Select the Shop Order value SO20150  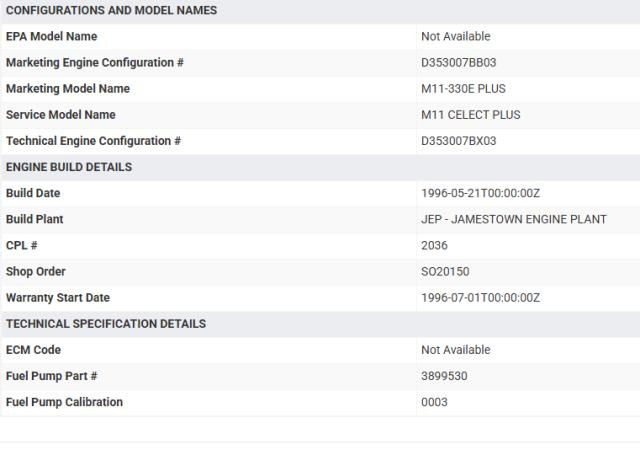[445, 271]
